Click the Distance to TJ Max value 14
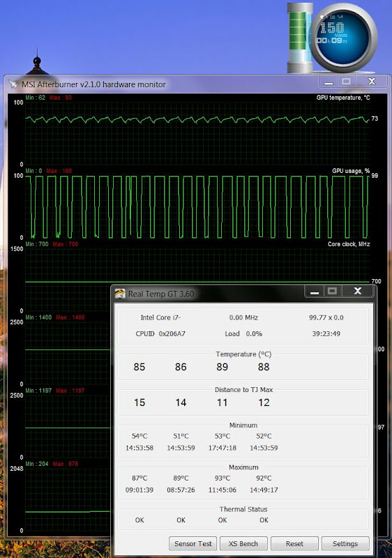 (181, 402)
